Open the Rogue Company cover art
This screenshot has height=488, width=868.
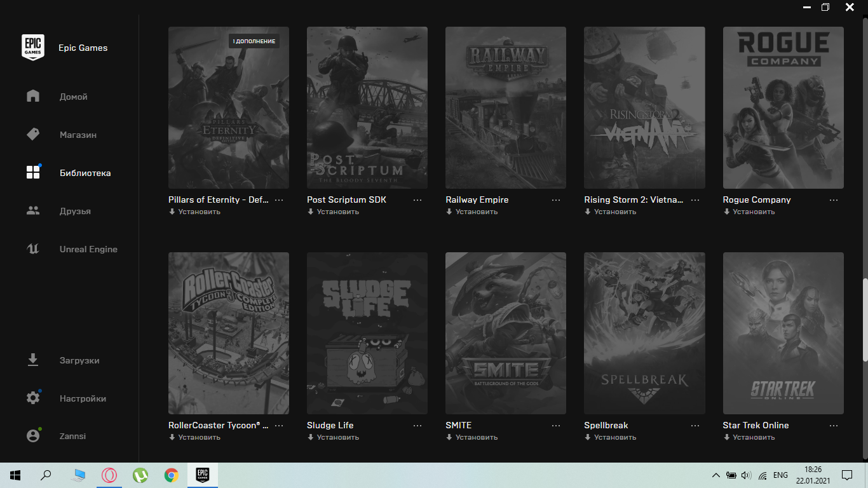pyautogui.click(x=783, y=107)
